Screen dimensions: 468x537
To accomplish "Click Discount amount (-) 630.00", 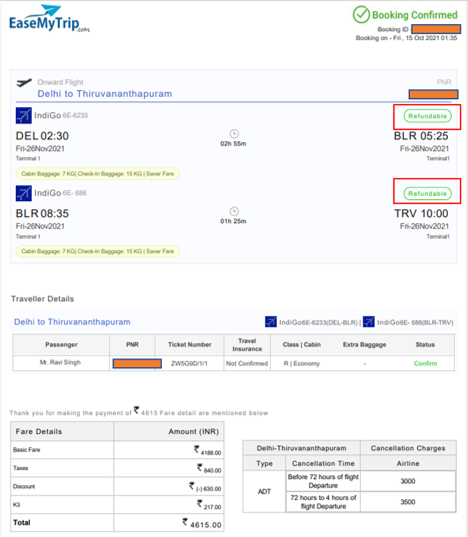I will pyautogui.click(x=205, y=487).
